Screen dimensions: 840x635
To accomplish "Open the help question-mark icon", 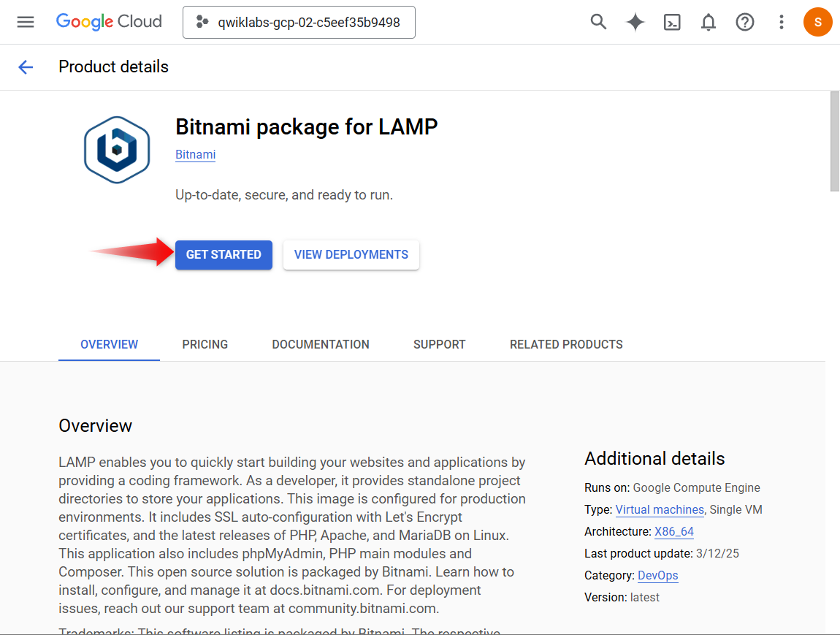I will [744, 22].
